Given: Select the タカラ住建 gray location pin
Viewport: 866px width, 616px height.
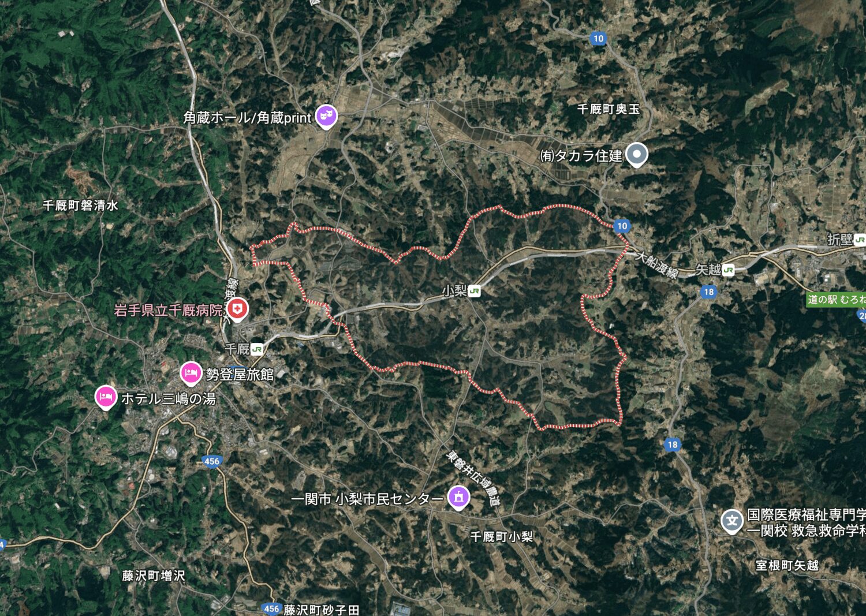Looking at the screenshot, I should tap(636, 155).
